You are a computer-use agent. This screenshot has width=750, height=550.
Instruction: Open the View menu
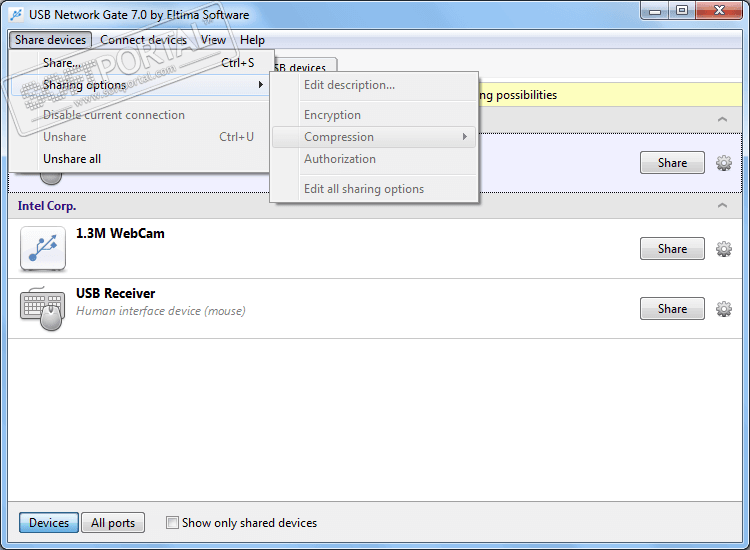213,40
